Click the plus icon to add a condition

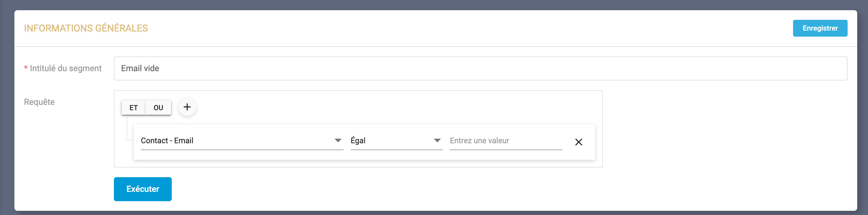coord(187,107)
